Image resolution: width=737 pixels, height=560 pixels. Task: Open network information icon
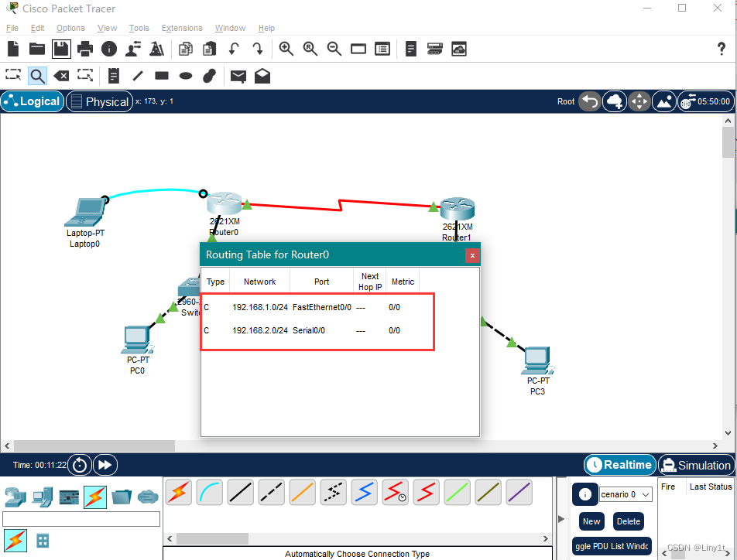tap(109, 49)
